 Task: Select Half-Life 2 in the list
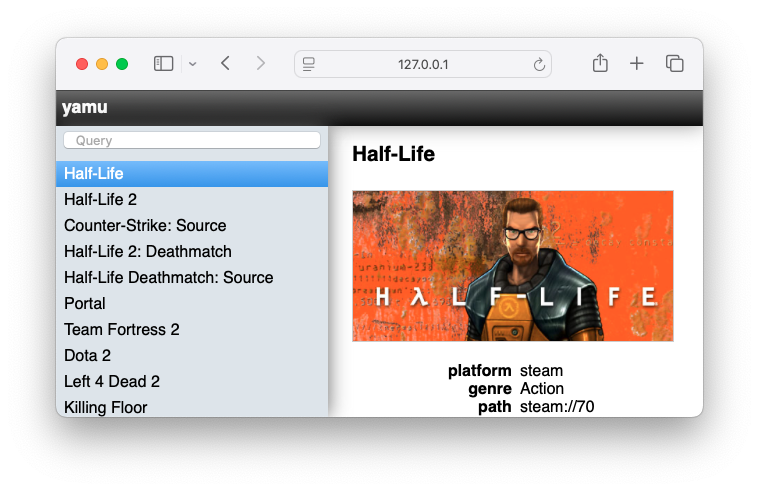(192, 199)
